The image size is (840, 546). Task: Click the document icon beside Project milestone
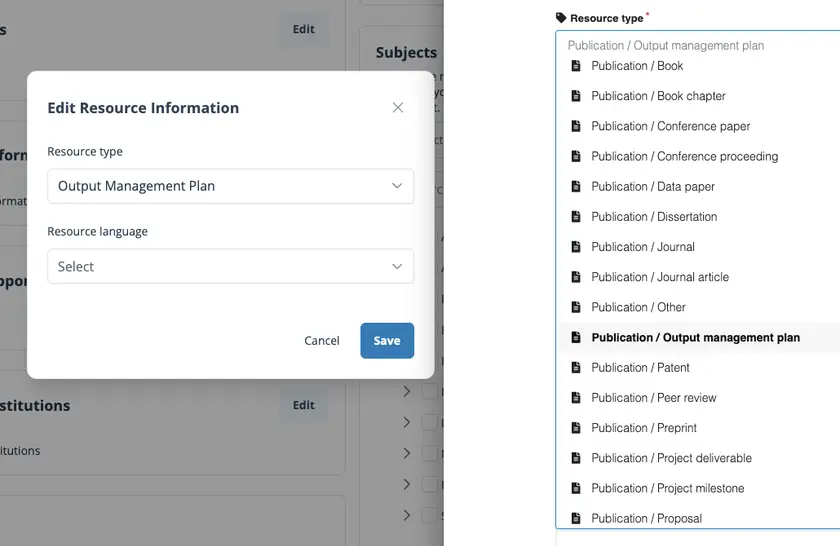click(576, 488)
